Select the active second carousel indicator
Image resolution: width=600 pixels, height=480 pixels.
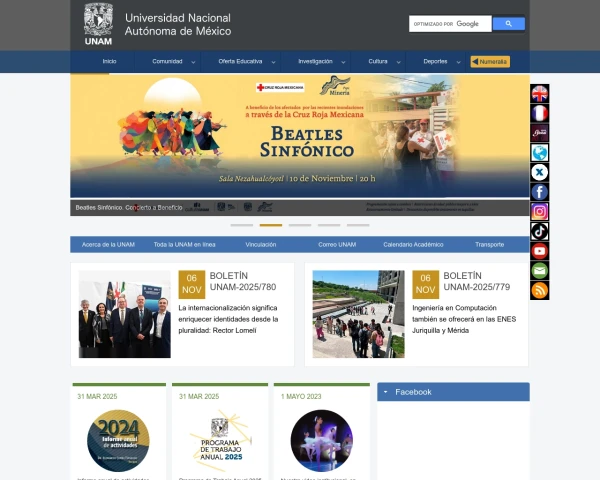(x=271, y=225)
